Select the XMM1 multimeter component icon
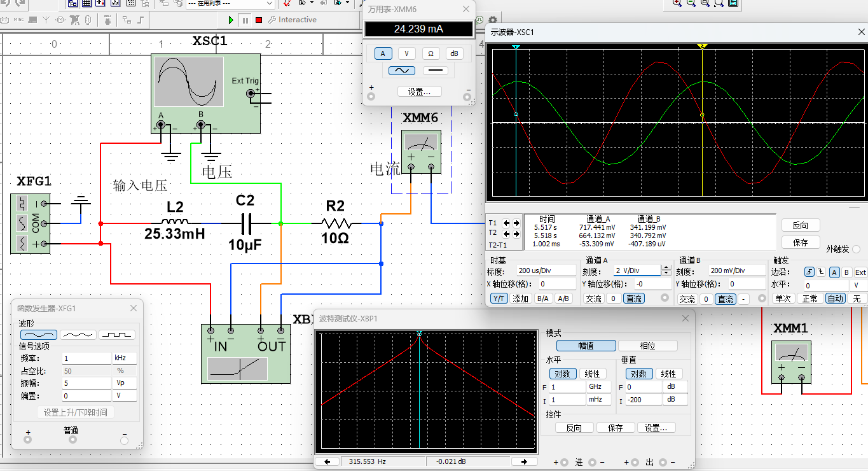The width and height of the screenshot is (868, 471). (791, 362)
